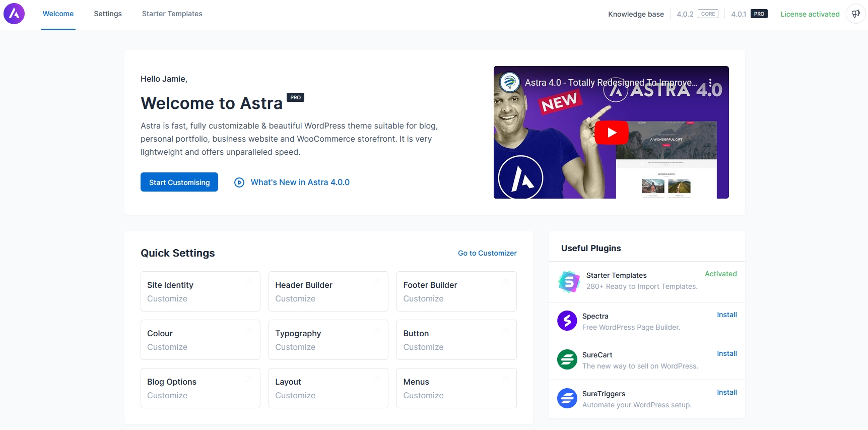Click Customize under Colour

coord(167,347)
